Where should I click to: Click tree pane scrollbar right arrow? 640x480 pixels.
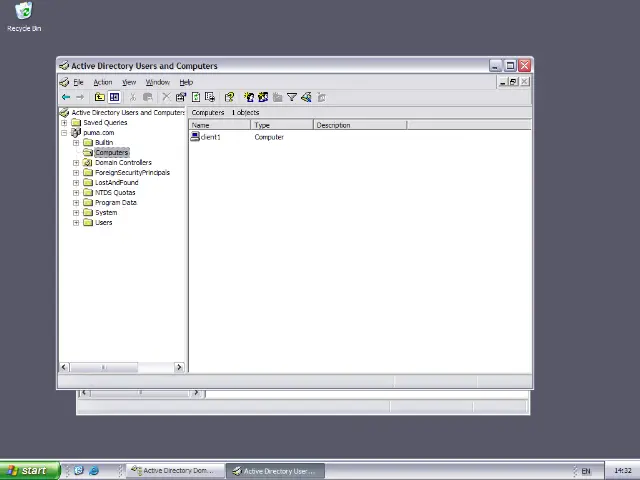(179, 367)
